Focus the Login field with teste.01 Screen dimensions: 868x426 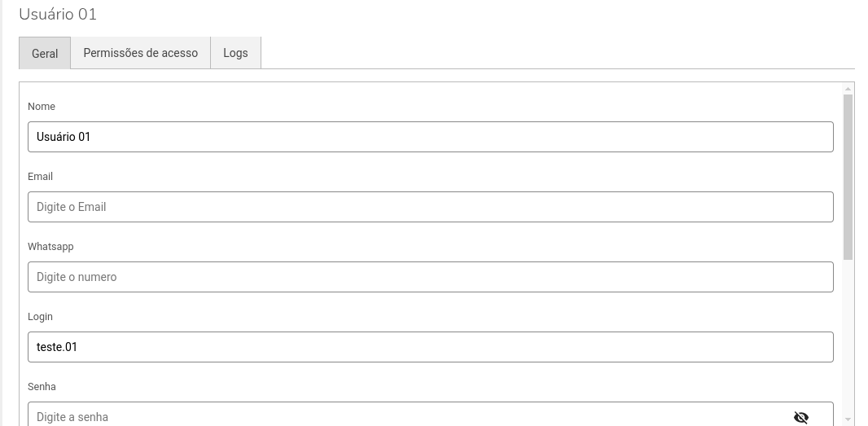tap(430, 347)
